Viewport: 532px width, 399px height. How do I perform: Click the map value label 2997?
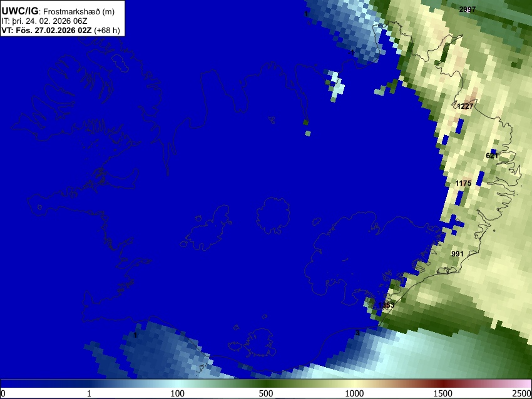pos(467,9)
